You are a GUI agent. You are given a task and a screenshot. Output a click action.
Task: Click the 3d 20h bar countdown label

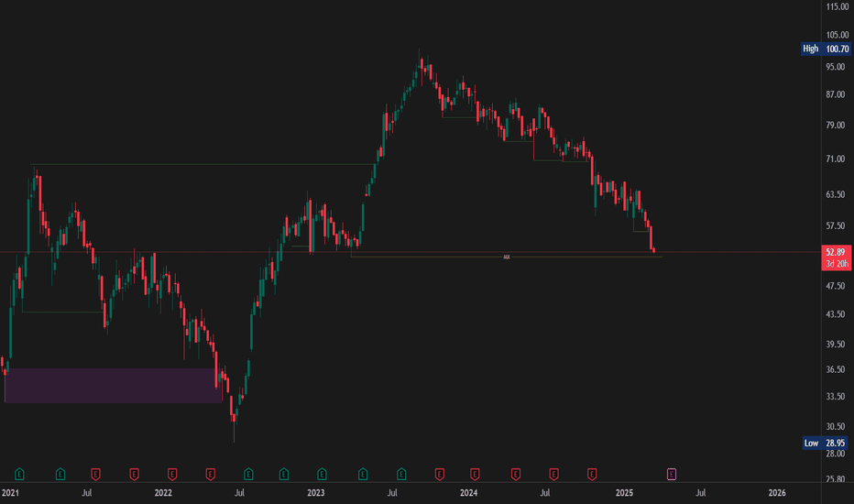pyautogui.click(x=837, y=264)
